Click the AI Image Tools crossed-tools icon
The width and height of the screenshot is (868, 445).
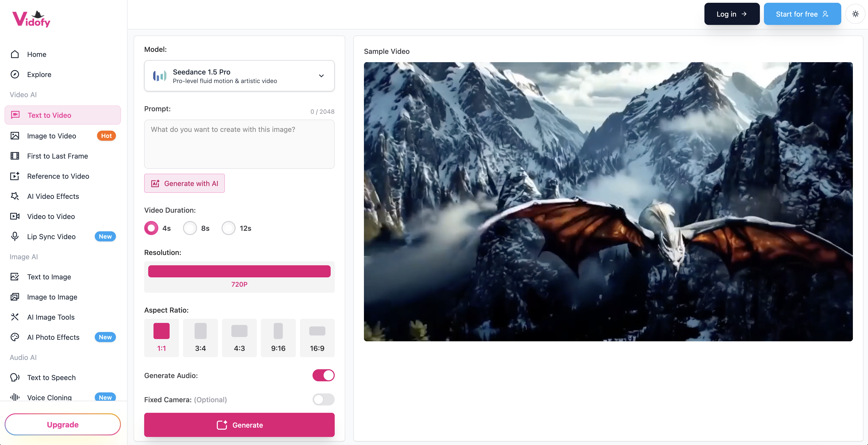[x=15, y=317]
